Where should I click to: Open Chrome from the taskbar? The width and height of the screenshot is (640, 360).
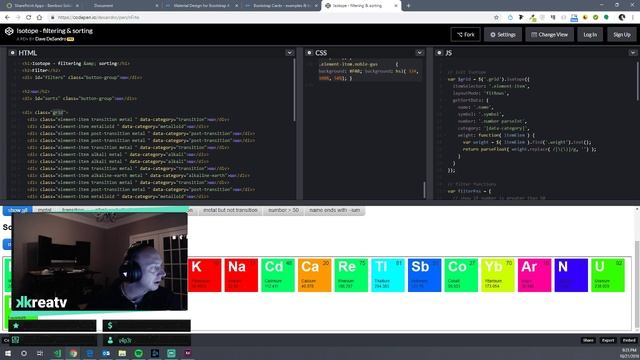(73, 353)
